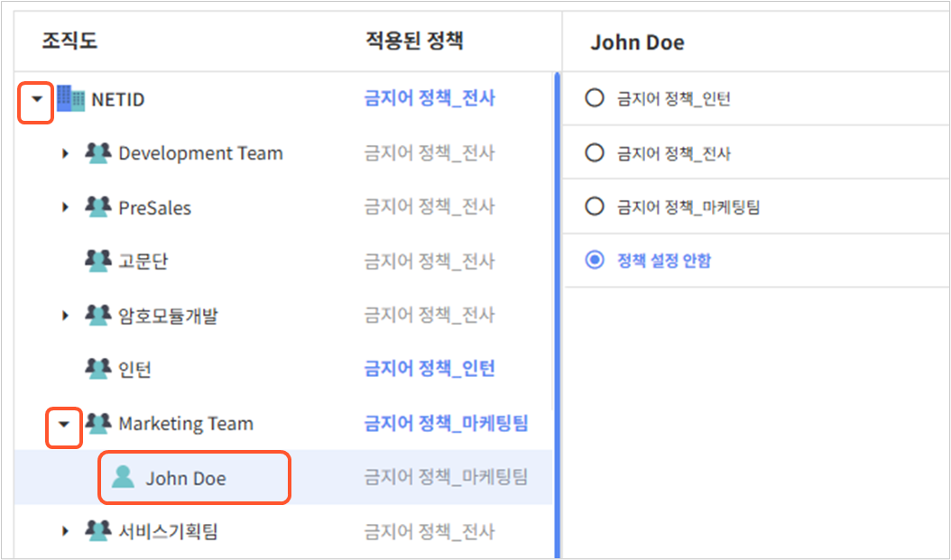
Task: Click the 암호모듈개발 group icon
Action: [x=98, y=315]
